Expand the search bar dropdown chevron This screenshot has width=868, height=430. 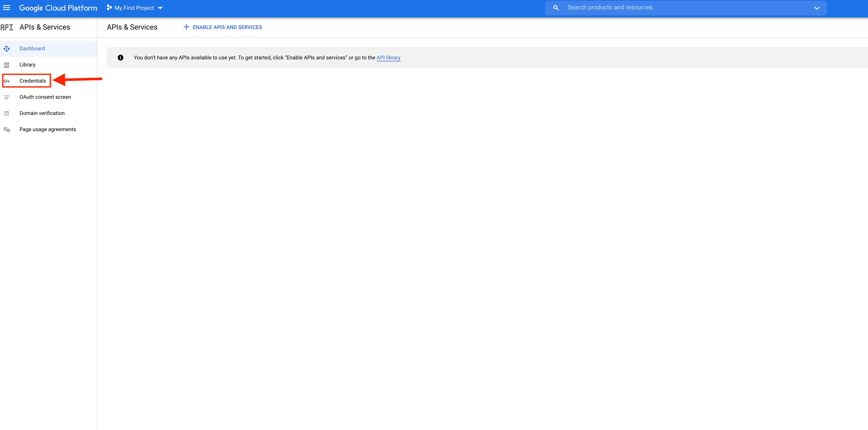click(x=817, y=8)
